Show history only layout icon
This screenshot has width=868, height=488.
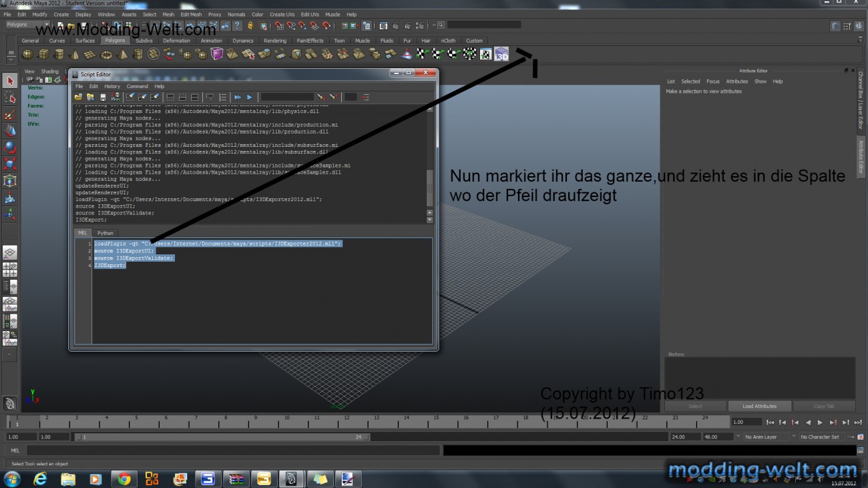click(x=170, y=97)
